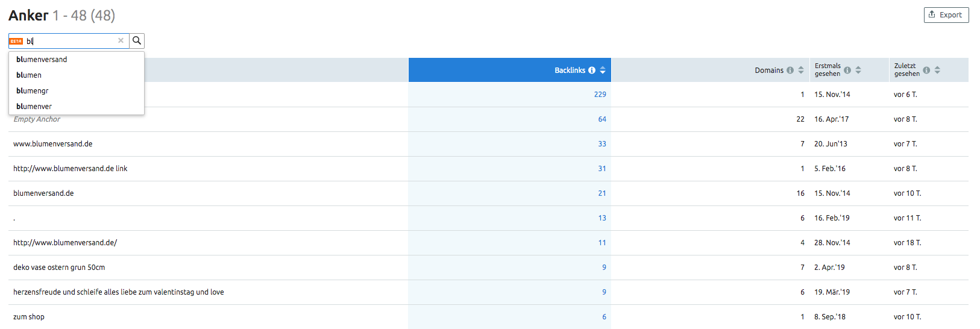The image size is (980, 329).
Task: Click the date '16. Apr.'17' cell
Action: [831, 119]
